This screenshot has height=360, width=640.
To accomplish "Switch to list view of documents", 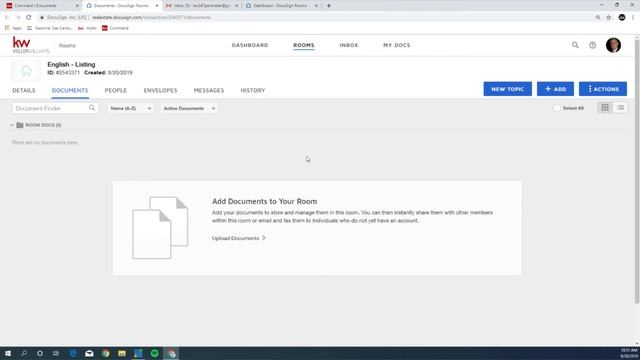I will tap(621, 108).
